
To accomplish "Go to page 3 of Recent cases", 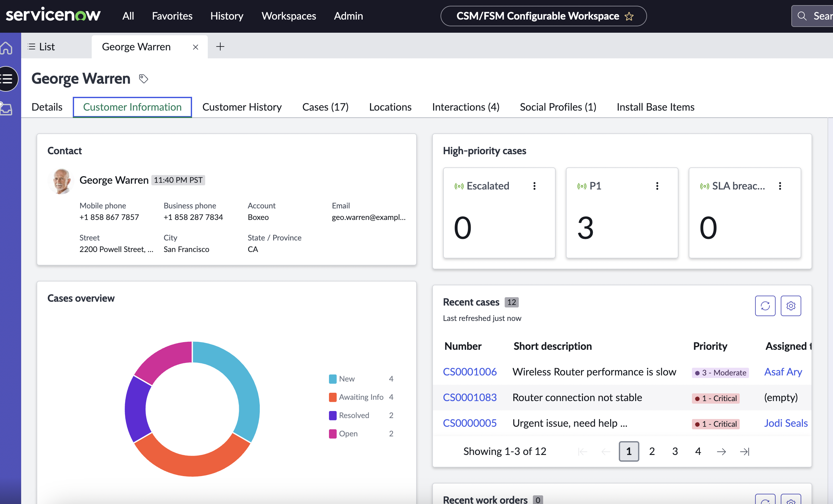I will tap(675, 451).
